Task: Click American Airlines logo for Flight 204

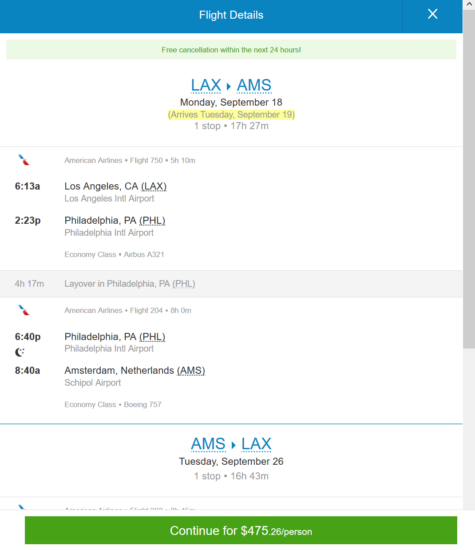Action: [x=24, y=310]
